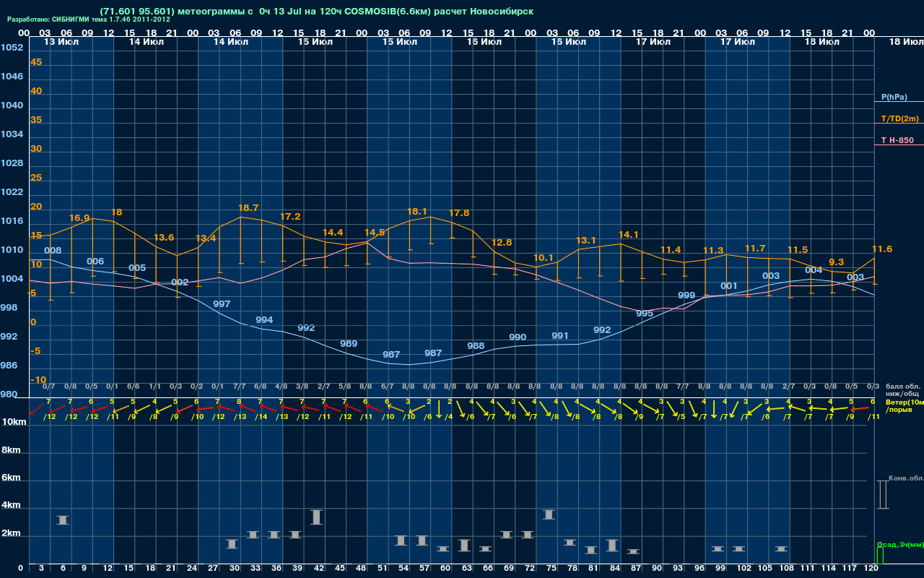This screenshot has width=924, height=578.
Task: Click the blue line under P(hPa) legend
Action: click(899, 102)
